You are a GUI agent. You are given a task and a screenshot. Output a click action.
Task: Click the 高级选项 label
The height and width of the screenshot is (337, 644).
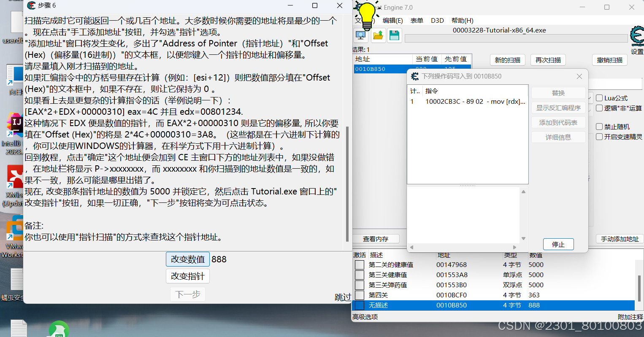365,317
